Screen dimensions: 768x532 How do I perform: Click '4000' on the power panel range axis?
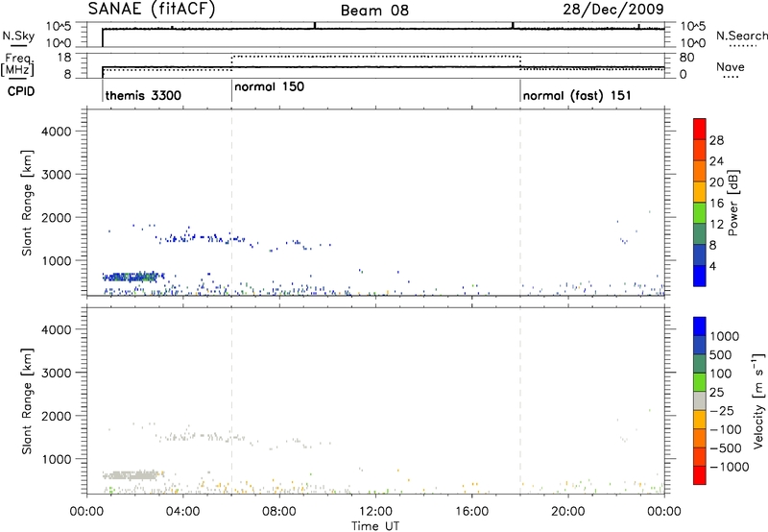pos(57,132)
